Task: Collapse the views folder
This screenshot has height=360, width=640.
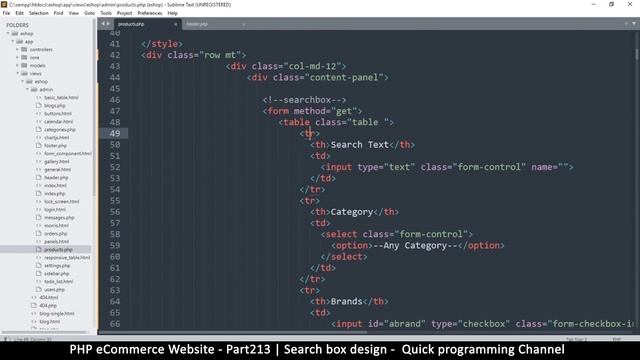Action: coord(18,73)
